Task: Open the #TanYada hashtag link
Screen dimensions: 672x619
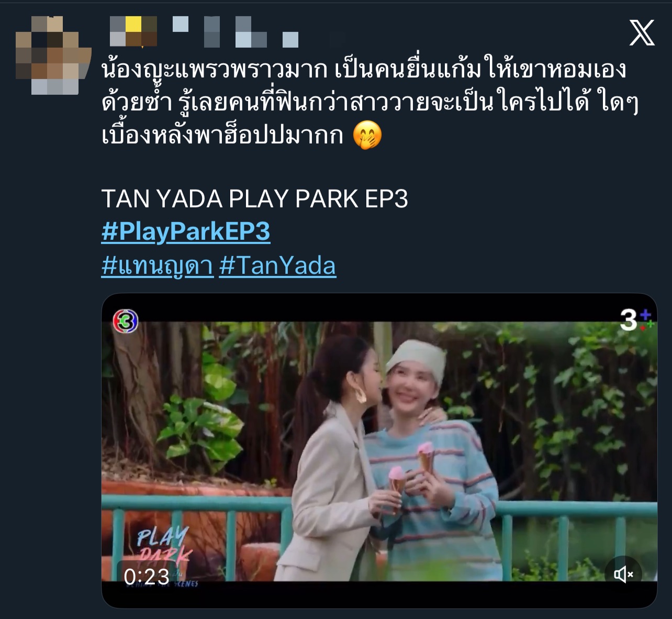Action: click(277, 266)
